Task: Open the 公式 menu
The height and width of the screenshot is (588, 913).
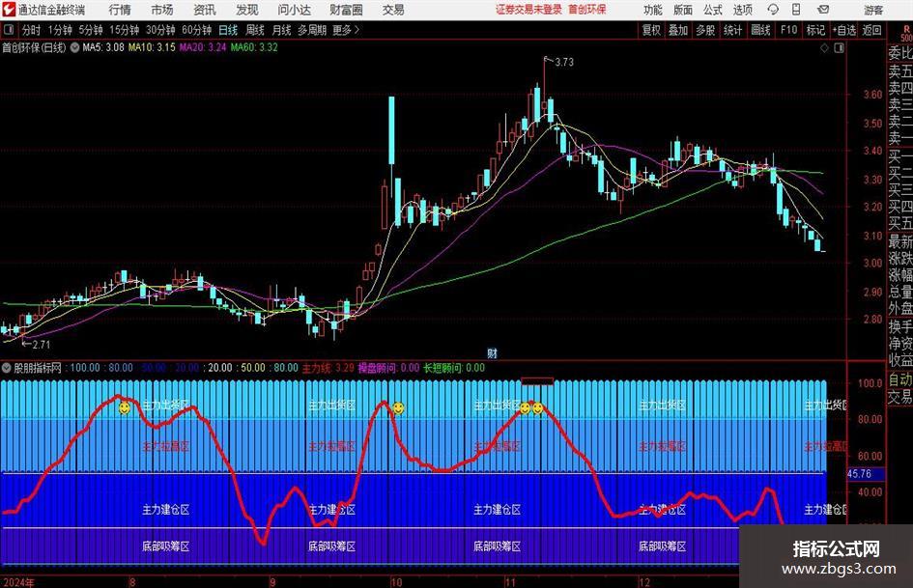Action: point(713,10)
